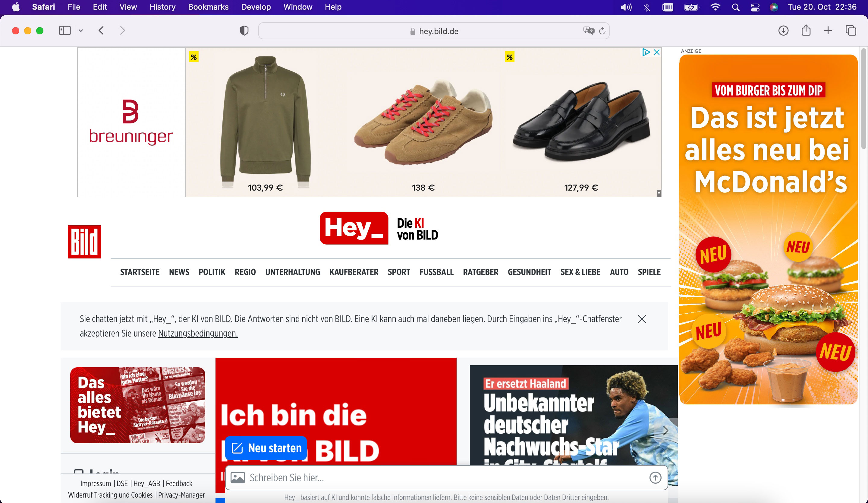Open the KAUFBERATER navigation item
This screenshot has height=503, width=868.
354,272
